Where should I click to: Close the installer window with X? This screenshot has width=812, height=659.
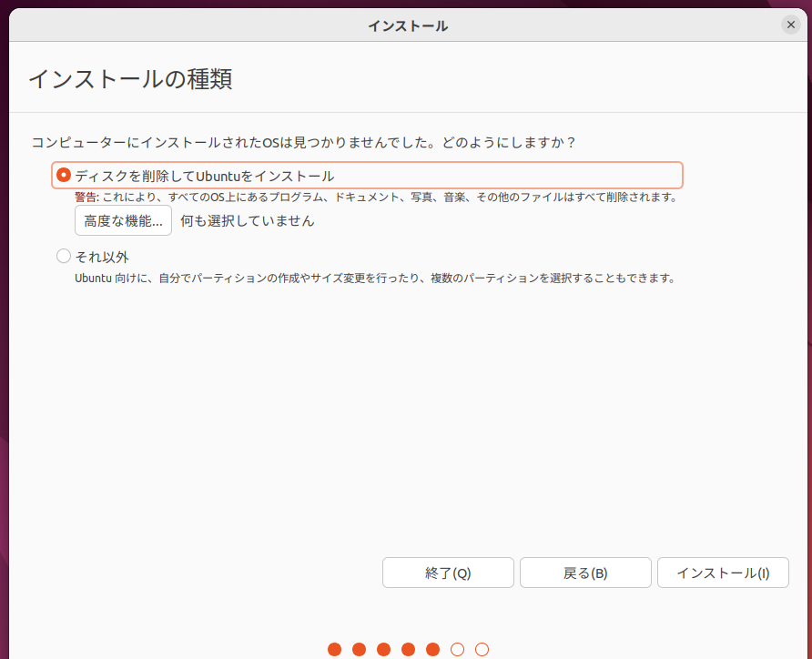coord(791,25)
